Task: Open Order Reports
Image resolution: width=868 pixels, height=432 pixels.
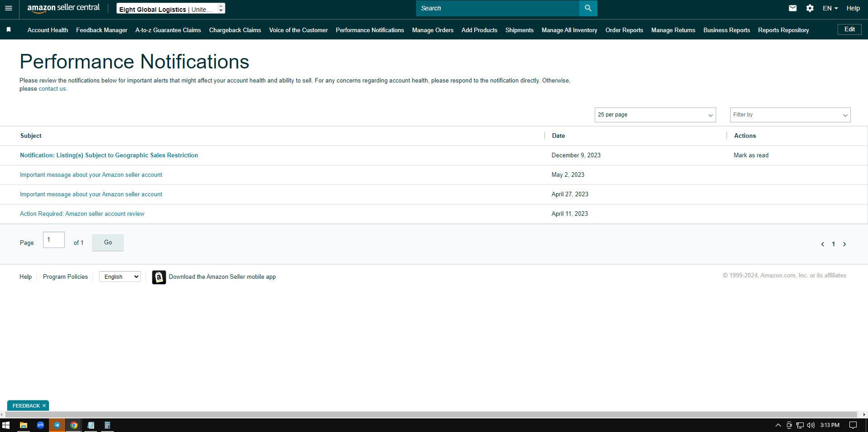Action: [624, 30]
